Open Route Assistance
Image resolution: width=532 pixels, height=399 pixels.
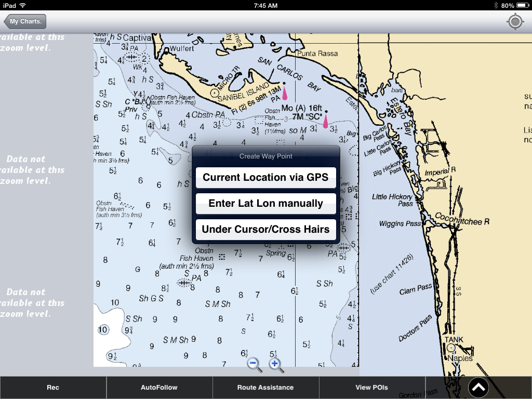tap(265, 387)
